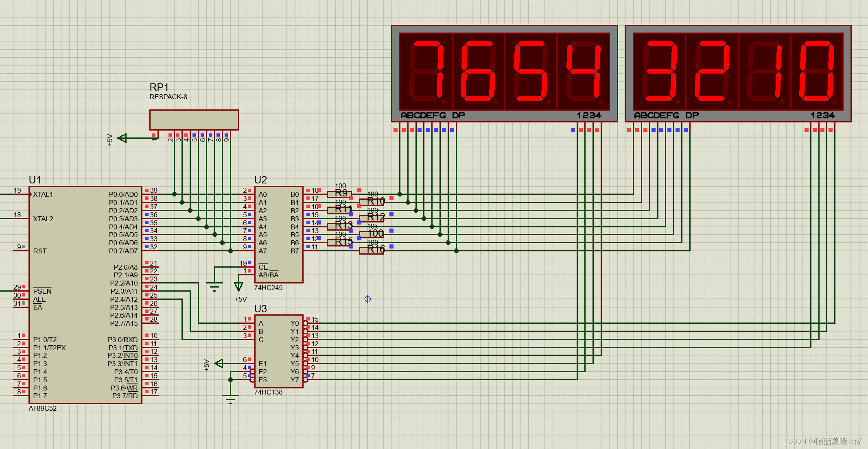Click the Y7 output label on U3

point(295,380)
